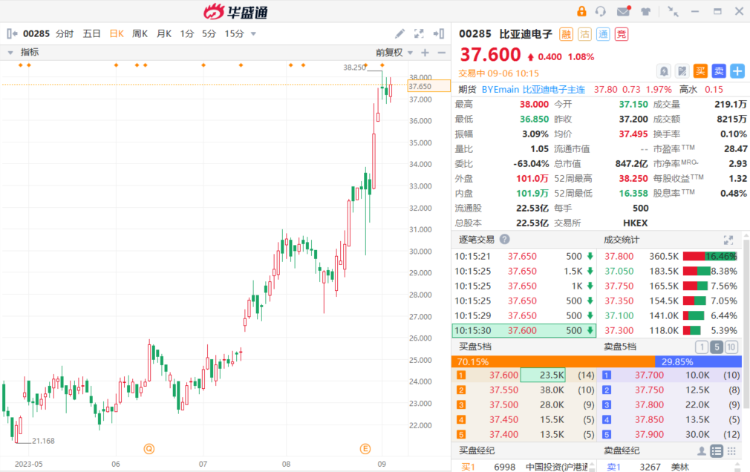The image size is (750, 472).
Task: Select the 10:15:21 trade row
Action: 524,256
